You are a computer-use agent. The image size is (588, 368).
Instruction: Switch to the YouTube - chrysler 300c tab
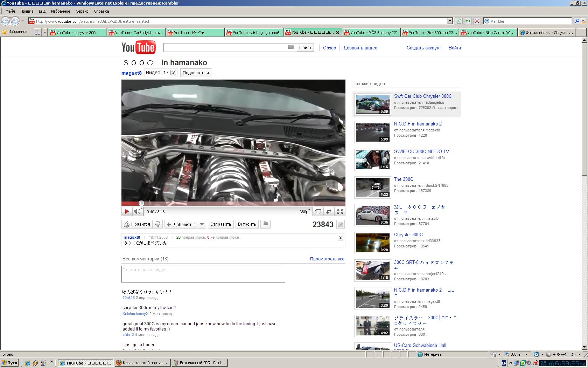coord(77,33)
